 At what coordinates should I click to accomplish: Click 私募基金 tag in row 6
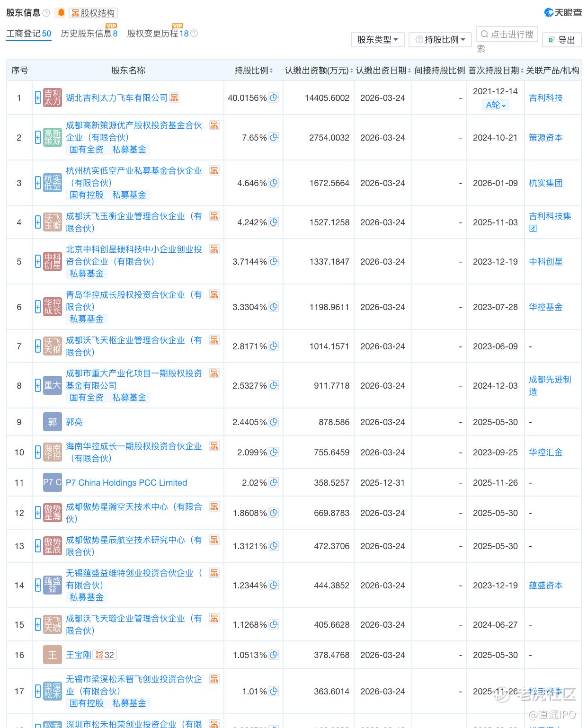pos(87,319)
